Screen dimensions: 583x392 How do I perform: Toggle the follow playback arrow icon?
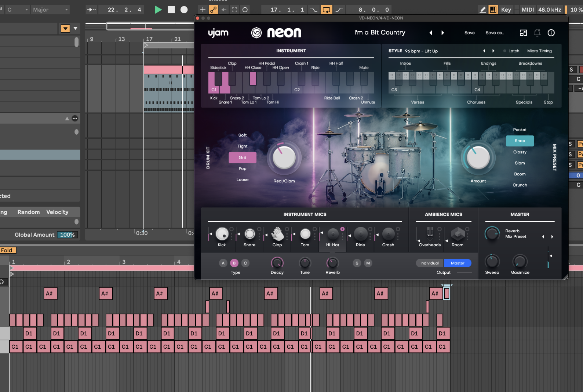[x=91, y=10]
